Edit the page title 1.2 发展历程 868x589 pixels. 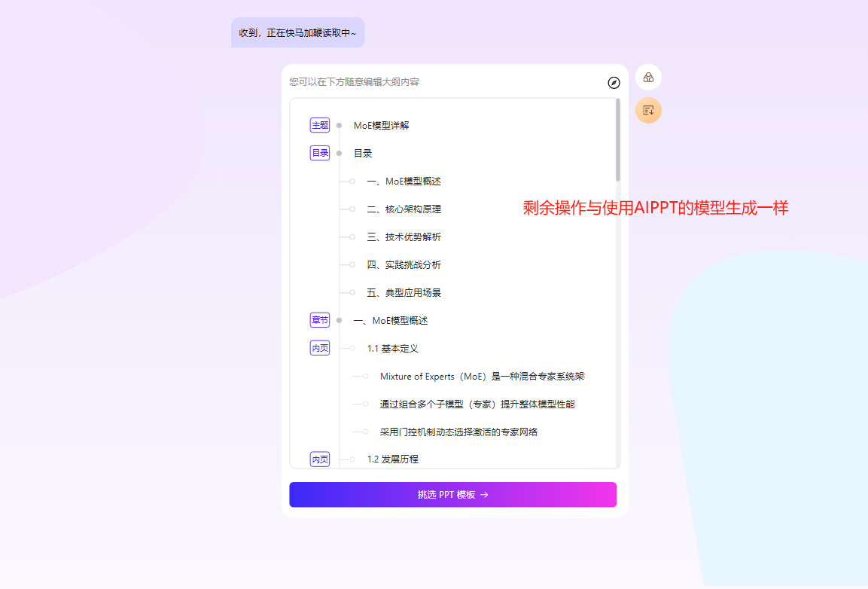point(392,459)
